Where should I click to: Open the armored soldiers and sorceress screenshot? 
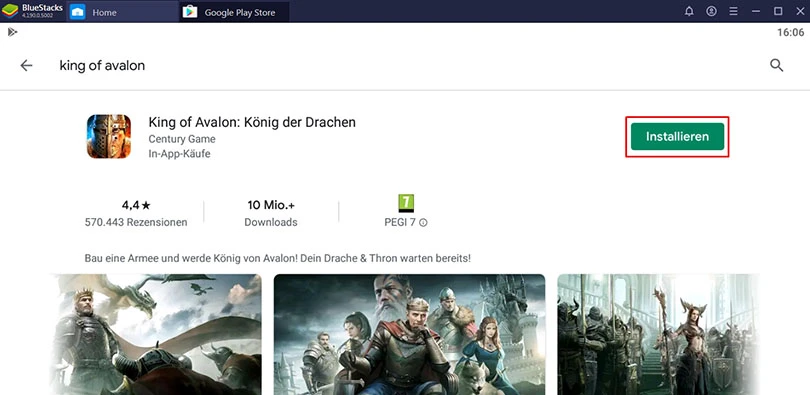659,335
